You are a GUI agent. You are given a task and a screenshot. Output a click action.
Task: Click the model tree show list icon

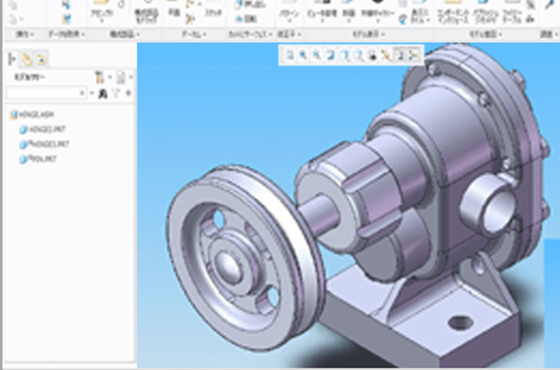coord(121,77)
